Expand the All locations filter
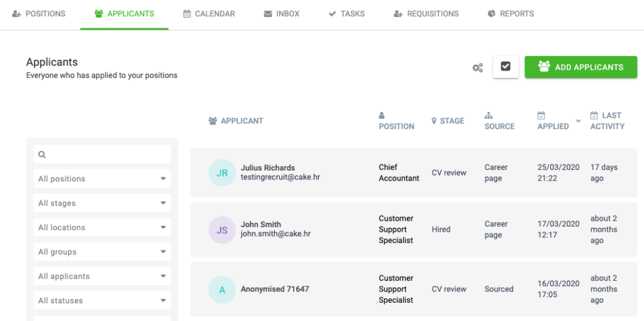Viewport: 644px width, 321px height. [x=102, y=228]
